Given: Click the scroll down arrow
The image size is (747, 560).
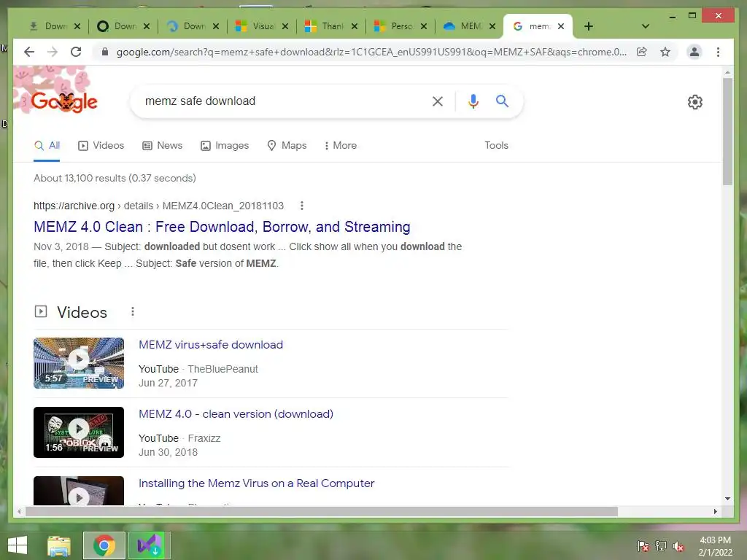Looking at the screenshot, I should click(x=727, y=499).
